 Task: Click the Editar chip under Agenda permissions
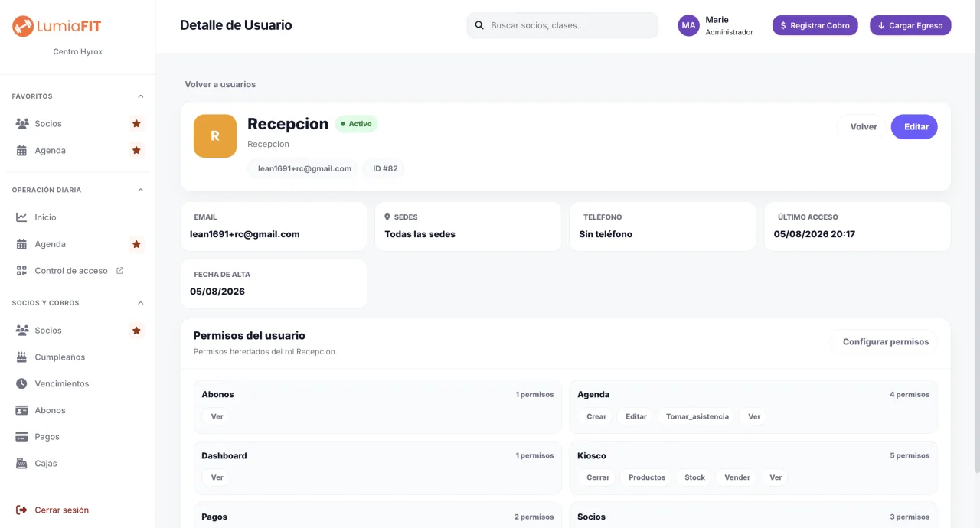pyautogui.click(x=636, y=416)
